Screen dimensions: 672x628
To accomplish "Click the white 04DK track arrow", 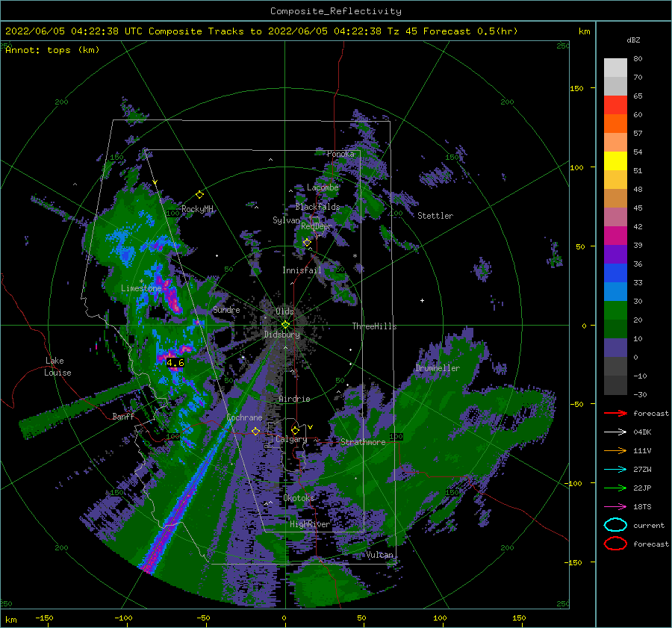I will (x=615, y=432).
